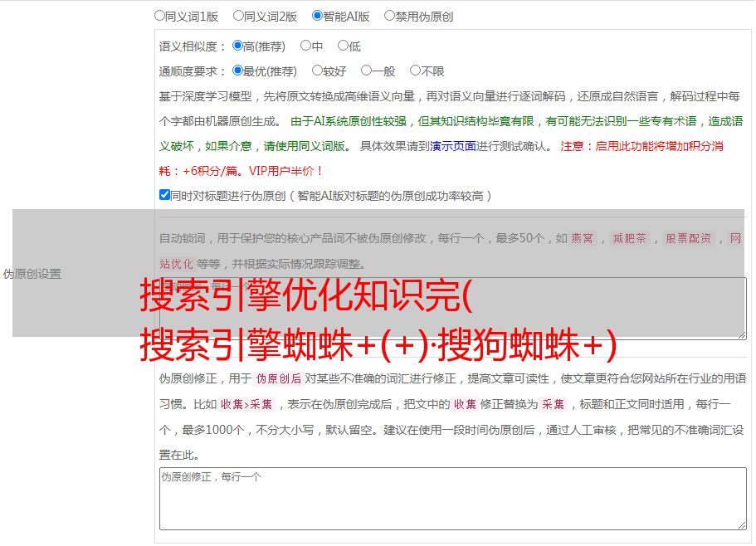Image resolution: width=756 pixels, height=546 pixels.
Task: Choose 最优(推荐) for 通顺度要求
Action: click(237, 71)
